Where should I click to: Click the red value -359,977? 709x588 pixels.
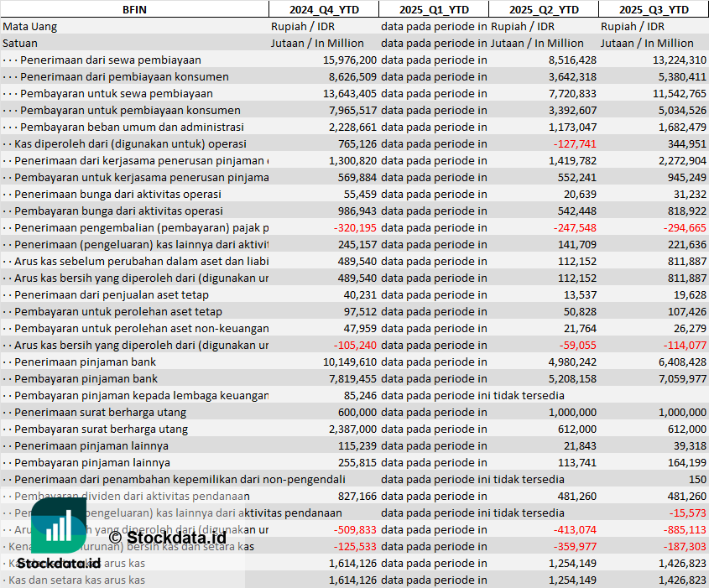click(x=575, y=546)
